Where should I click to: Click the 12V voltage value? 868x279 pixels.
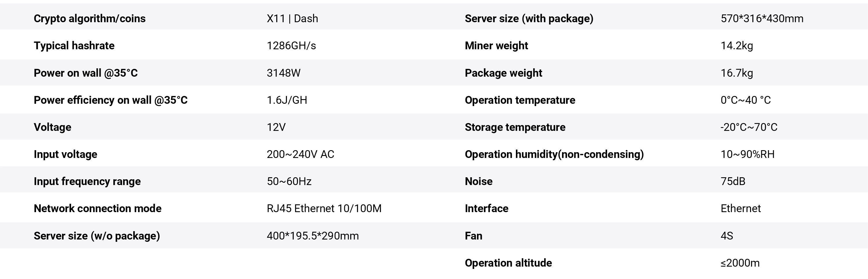point(276,127)
